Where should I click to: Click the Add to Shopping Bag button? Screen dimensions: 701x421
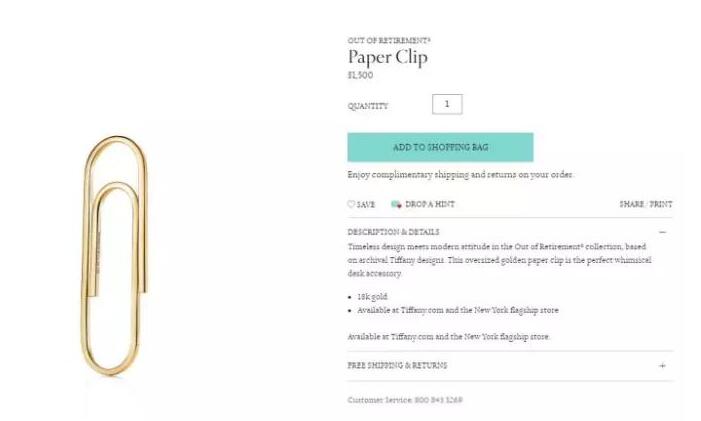point(440,147)
